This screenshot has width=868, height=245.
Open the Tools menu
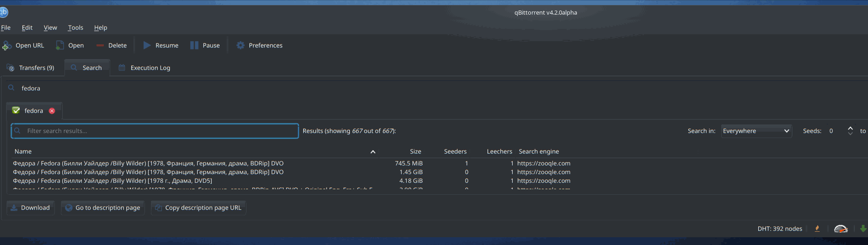pos(75,27)
